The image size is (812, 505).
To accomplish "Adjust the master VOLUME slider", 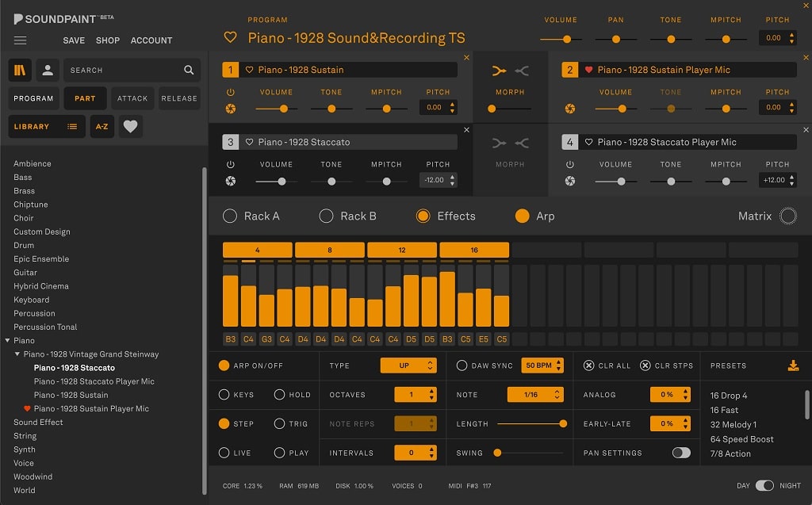I will pos(561,40).
